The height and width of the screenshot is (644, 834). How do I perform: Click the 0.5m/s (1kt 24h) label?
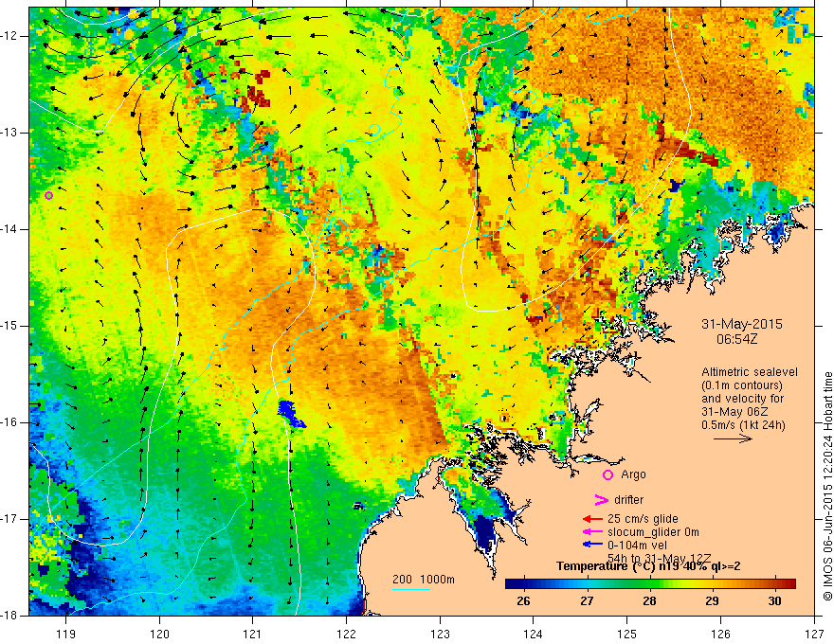[743, 425]
